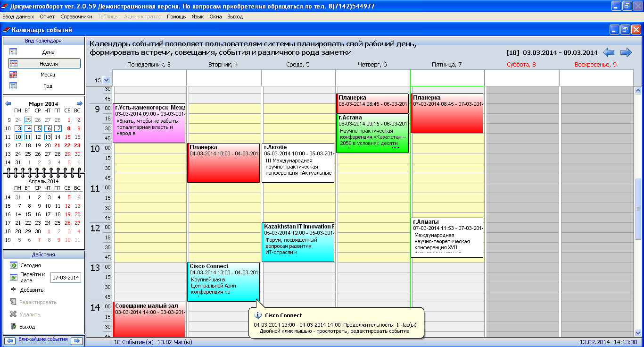Image resolution: width=644 pixels, height=347 pixels.
Task: Select the Kazakhstan IT Innovation event
Action: [x=298, y=242]
